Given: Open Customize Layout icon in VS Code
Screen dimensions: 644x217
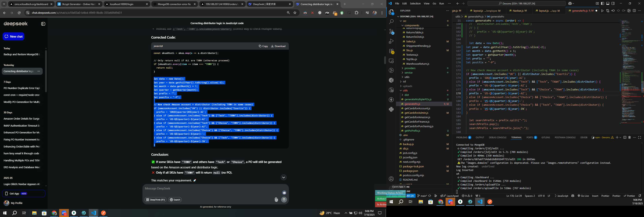Looking at the screenshot, I should coord(597,3).
